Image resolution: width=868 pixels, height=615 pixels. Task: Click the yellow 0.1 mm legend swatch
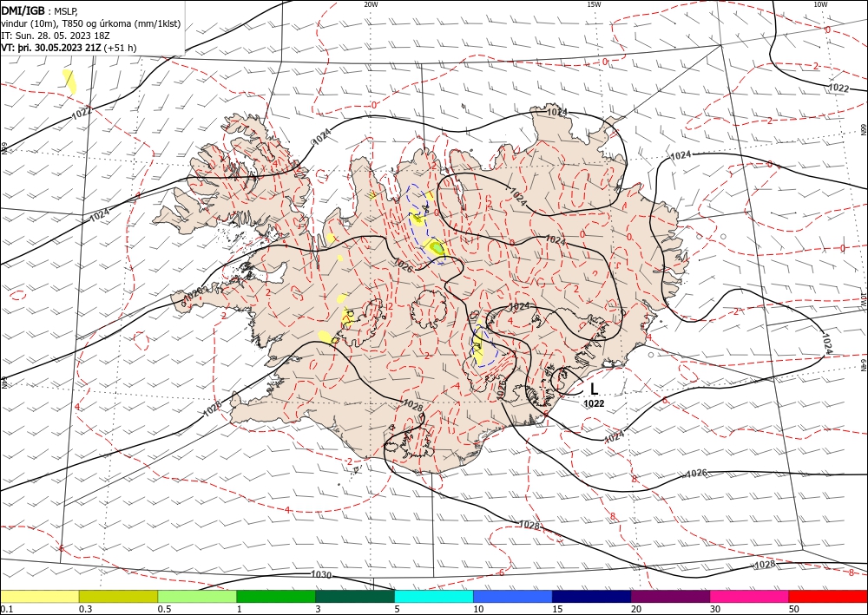coord(39,596)
